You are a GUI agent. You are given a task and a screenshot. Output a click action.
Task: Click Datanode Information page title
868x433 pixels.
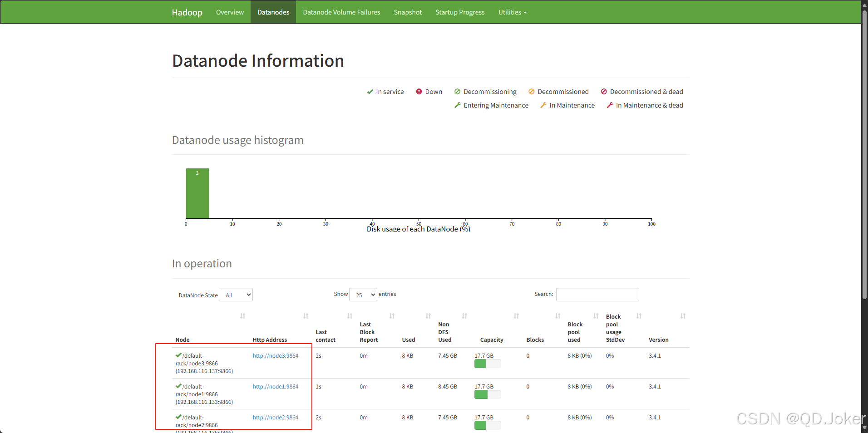258,61
